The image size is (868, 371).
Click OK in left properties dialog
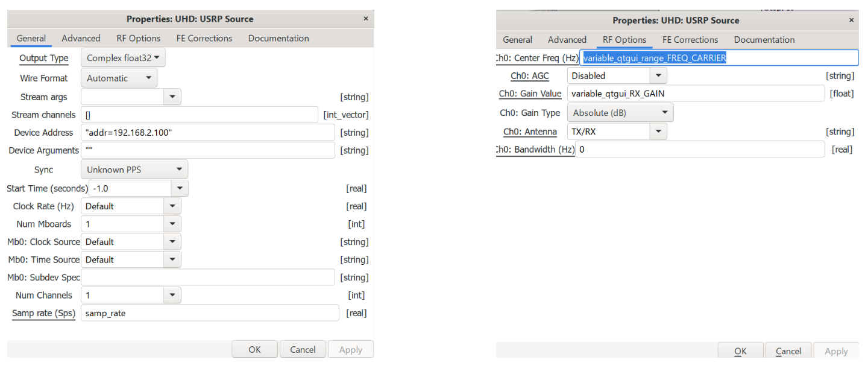pyautogui.click(x=255, y=349)
